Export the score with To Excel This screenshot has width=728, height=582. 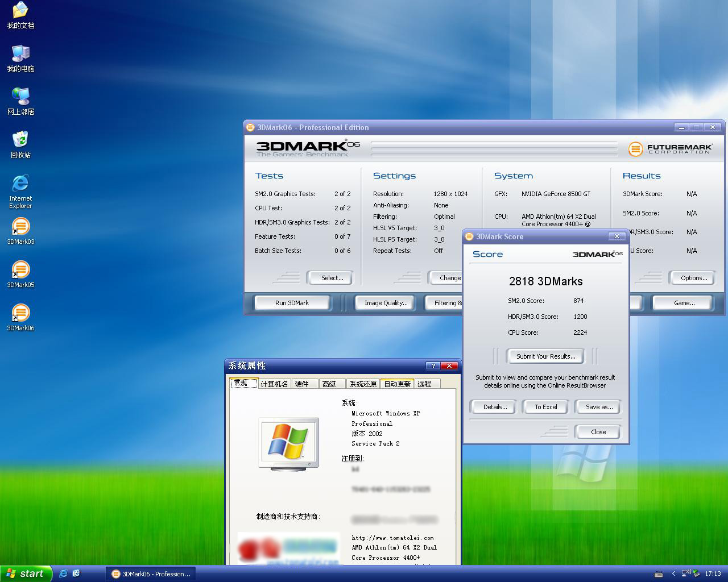pos(545,407)
